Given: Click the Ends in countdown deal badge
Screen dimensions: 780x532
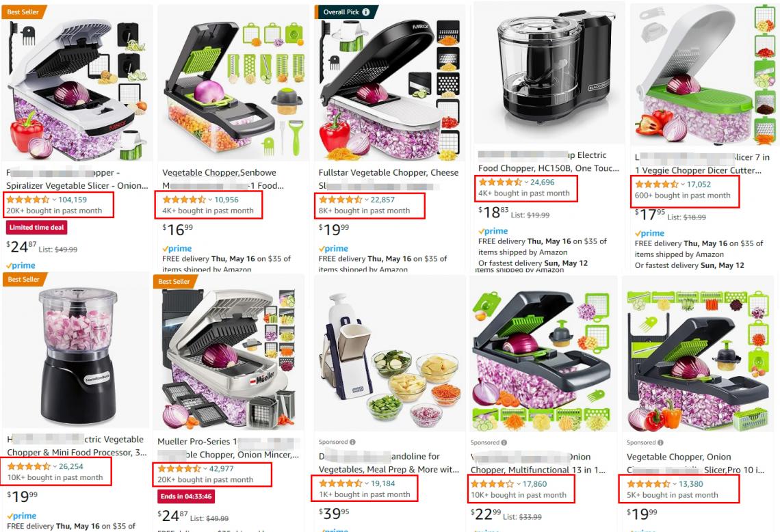Looking at the screenshot, I should click(x=186, y=496).
